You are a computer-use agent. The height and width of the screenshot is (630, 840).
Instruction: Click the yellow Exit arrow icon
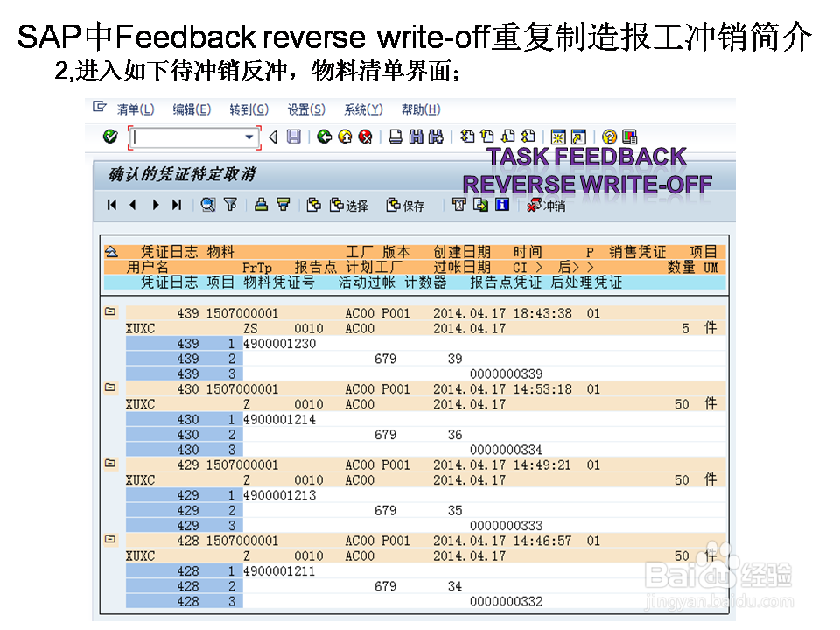pos(345,136)
